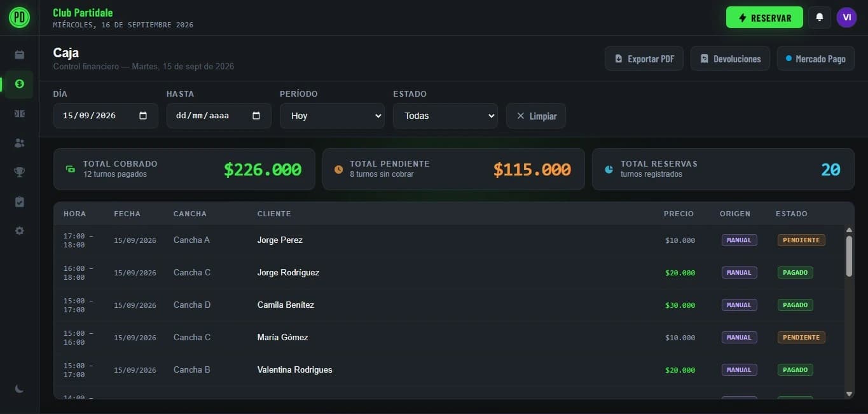Select the dollar Caja icon in the sidebar

click(x=19, y=84)
